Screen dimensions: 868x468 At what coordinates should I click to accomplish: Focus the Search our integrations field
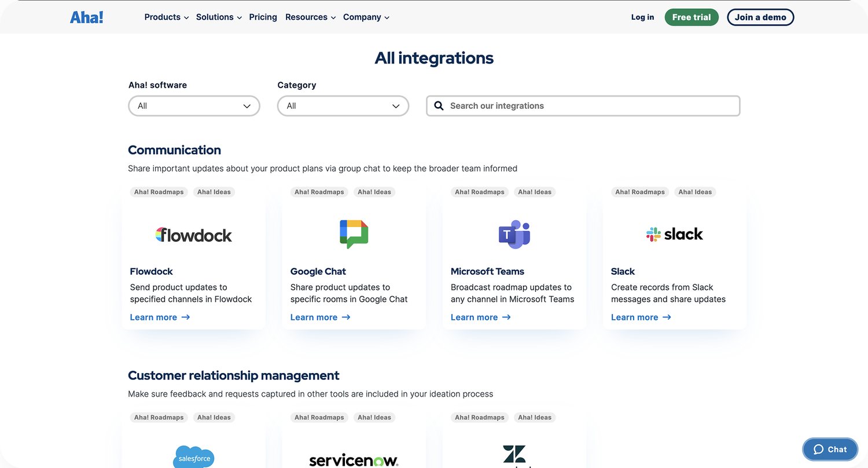[x=583, y=106]
